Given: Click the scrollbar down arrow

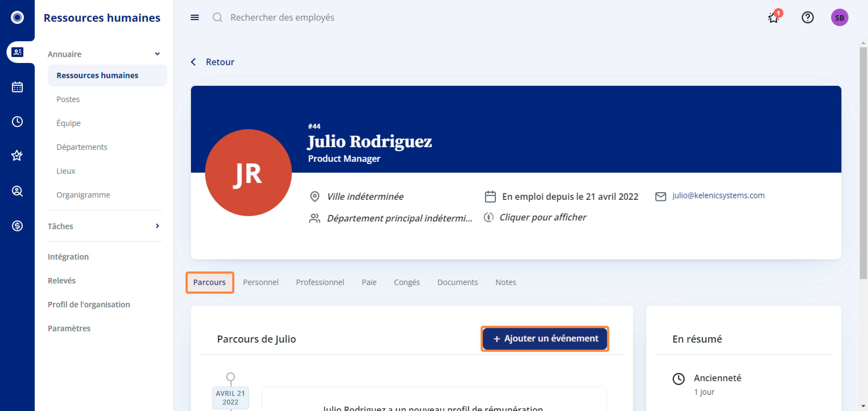Looking at the screenshot, I should click(x=863, y=406).
